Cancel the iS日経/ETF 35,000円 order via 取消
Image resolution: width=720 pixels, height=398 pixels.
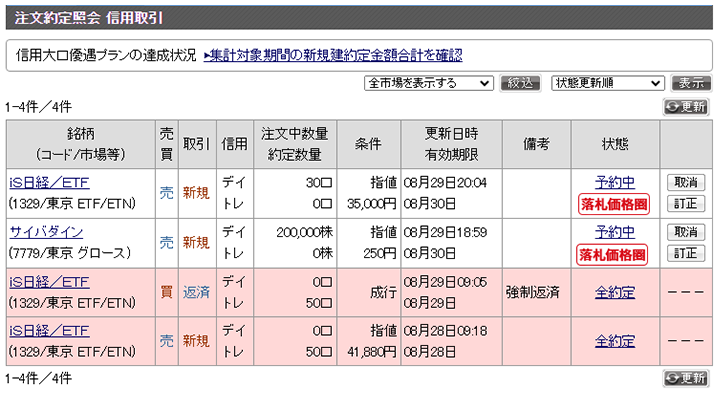(686, 182)
